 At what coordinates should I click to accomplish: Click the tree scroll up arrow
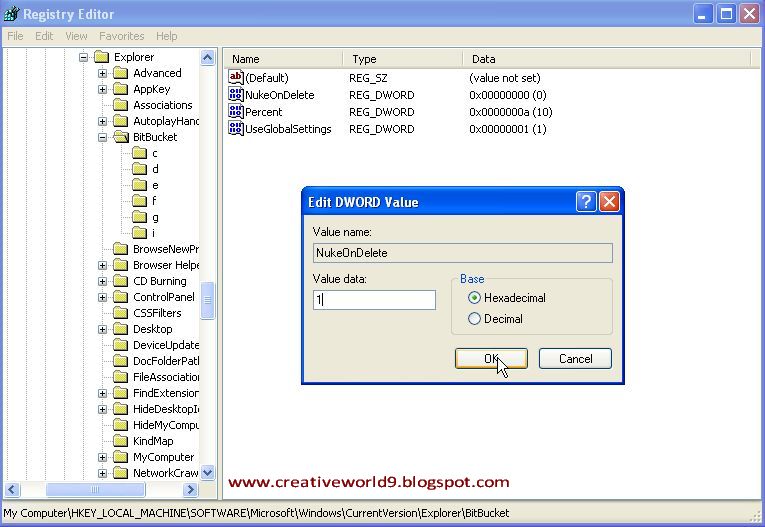tap(207, 58)
